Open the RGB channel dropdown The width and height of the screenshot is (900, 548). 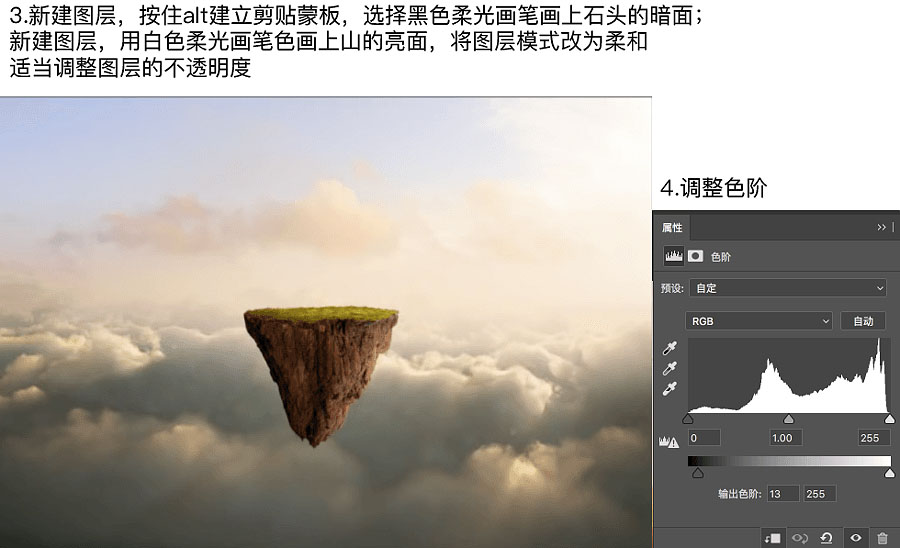[760, 321]
